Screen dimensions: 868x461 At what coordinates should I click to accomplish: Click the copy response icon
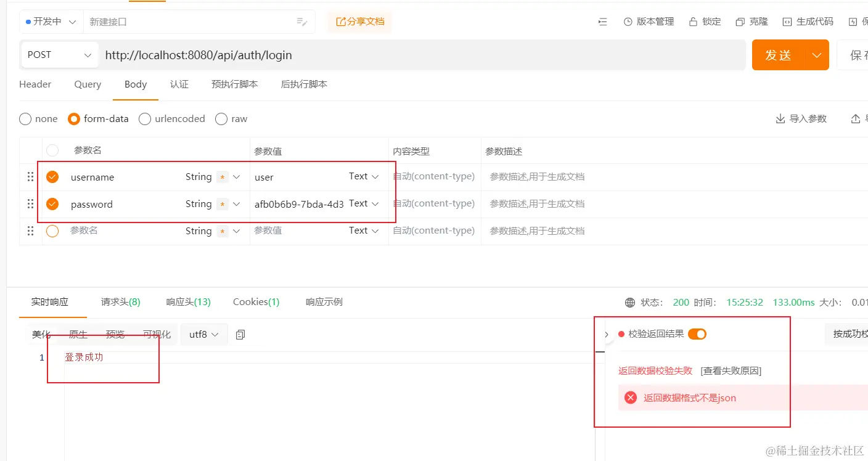[x=240, y=335]
